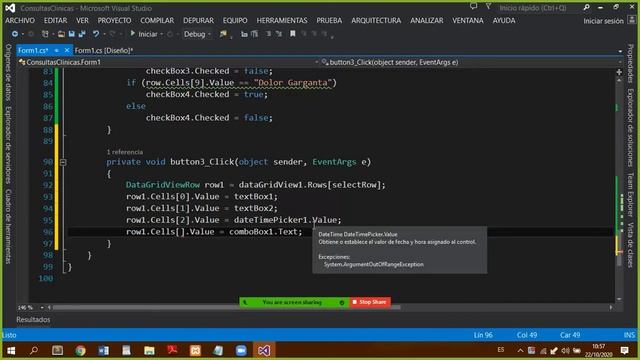Viewport: 640px width, 360px height.
Task: Open the Iniciar dropdown arrow
Action: [162, 34]
